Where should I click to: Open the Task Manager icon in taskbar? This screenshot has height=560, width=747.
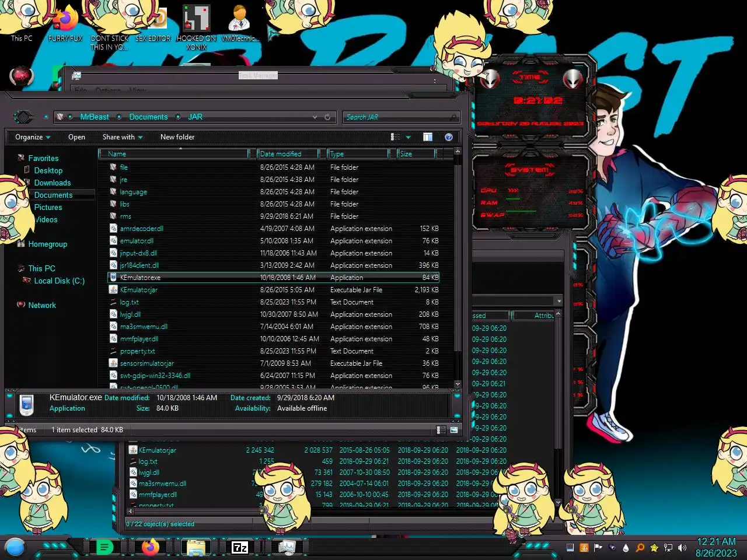pyautogui.click(x=287, y=547)
